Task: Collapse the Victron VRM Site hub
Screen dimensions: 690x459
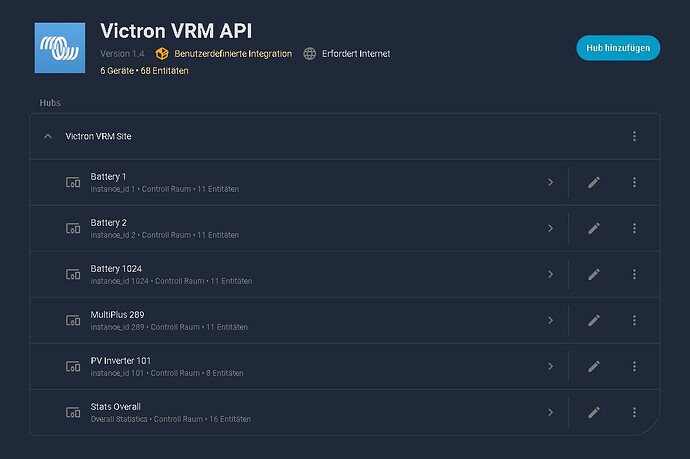Action: click(47, 136)
